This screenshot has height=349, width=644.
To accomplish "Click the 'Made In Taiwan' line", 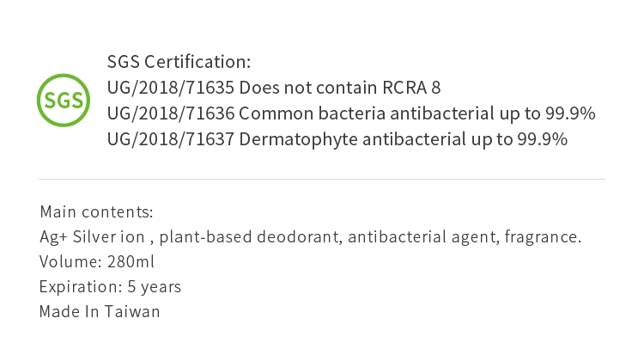I will [100, 312].
